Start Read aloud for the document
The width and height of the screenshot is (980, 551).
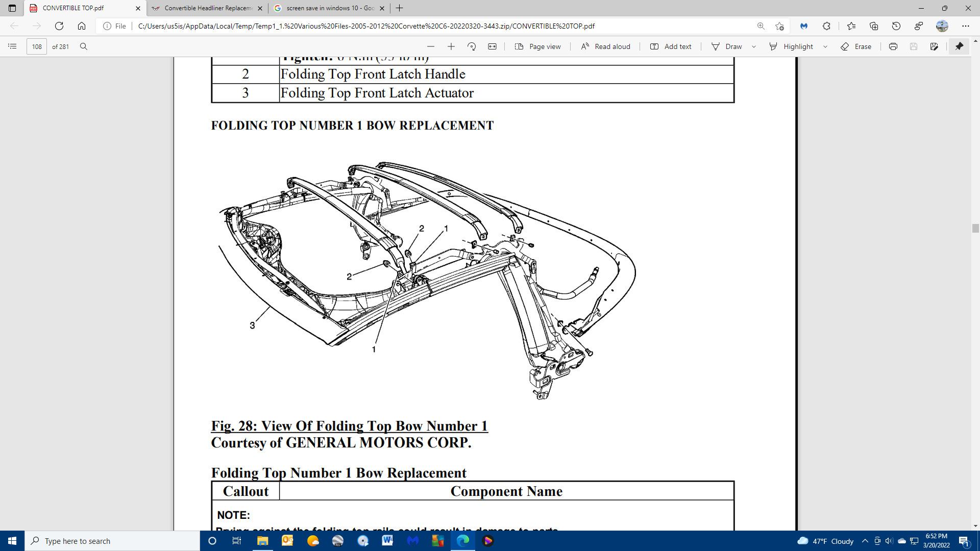pos(605,46)
